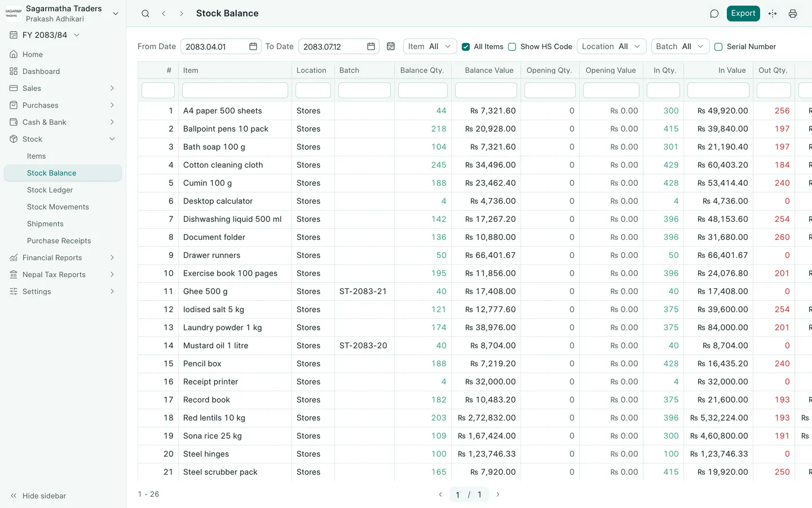This screenshot has width=812, height=508.
Task: Focus the Balance Value filter field
Action: click(486, 90)
